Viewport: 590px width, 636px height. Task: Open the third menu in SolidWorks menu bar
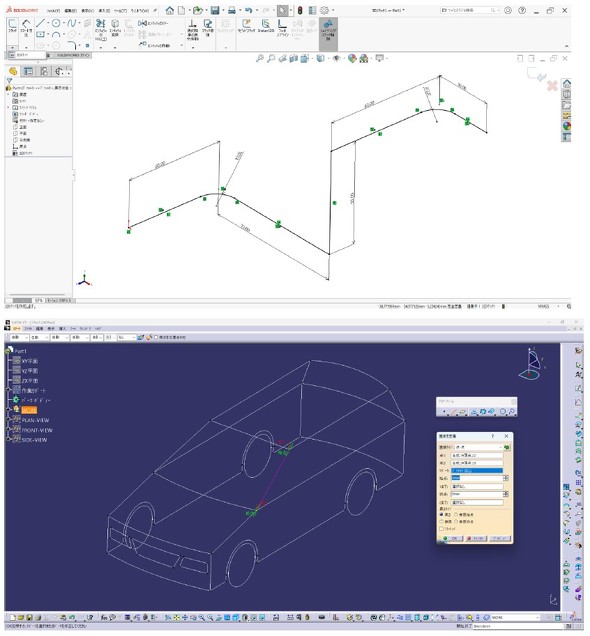coord(88,11)
